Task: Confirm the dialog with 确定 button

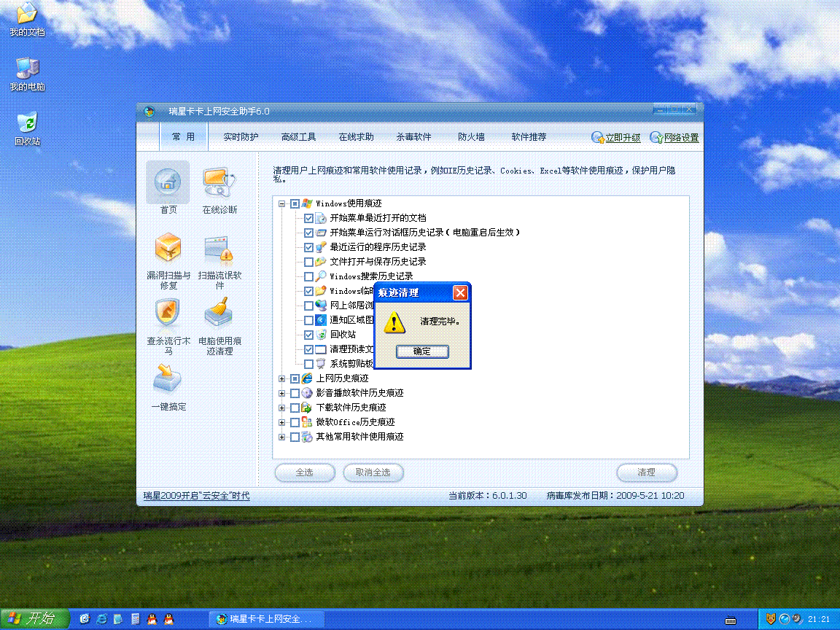Action: pos(422,351)
